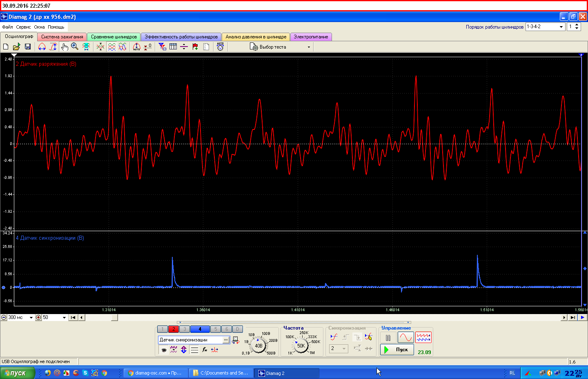Add a red flag marker
The width and height of the screenshot is (588, 379).
tap(195, 47)
